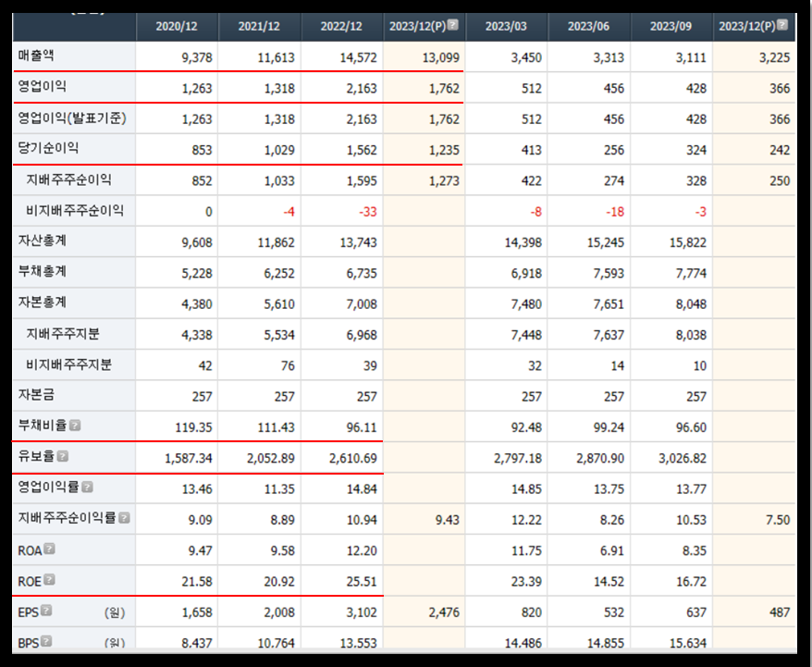Click the 비지배주주지분 value 76
The width and height of the screenshot is (812, 667).
(x=288, y=365)
